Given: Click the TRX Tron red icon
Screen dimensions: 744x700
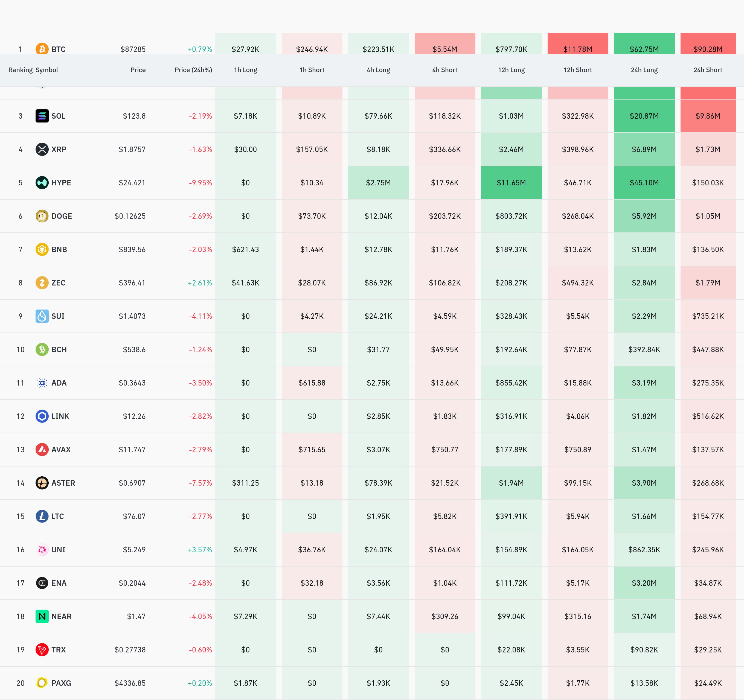Looking at the screenshot, I should [42, 649].
